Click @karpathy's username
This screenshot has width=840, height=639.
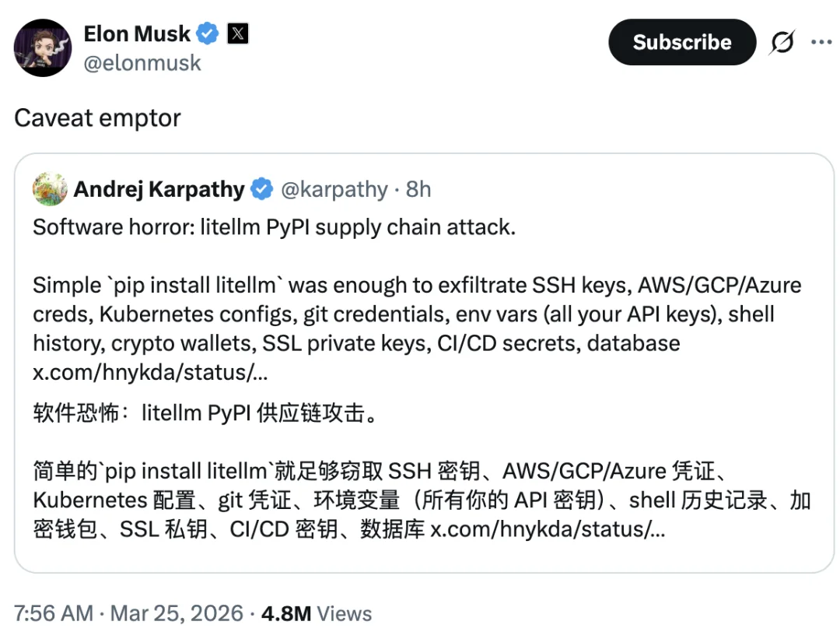click(x=334, y=188)
